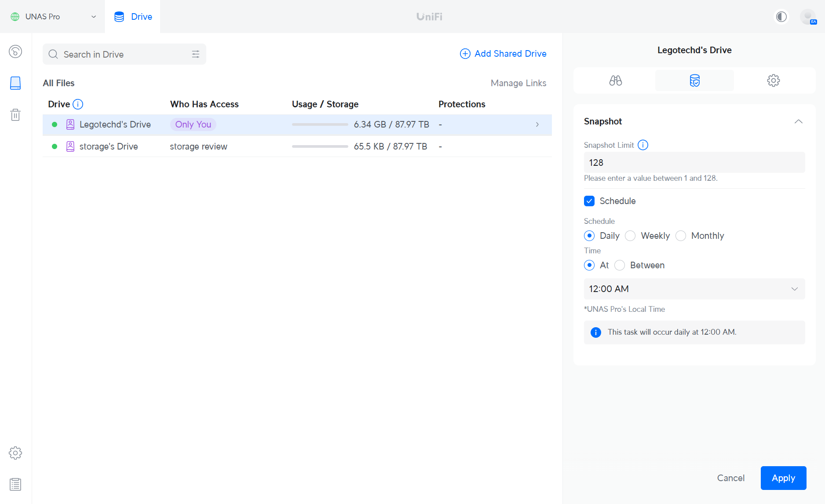Focus the Snapshot Limit input field

click(x=694, y=162)
